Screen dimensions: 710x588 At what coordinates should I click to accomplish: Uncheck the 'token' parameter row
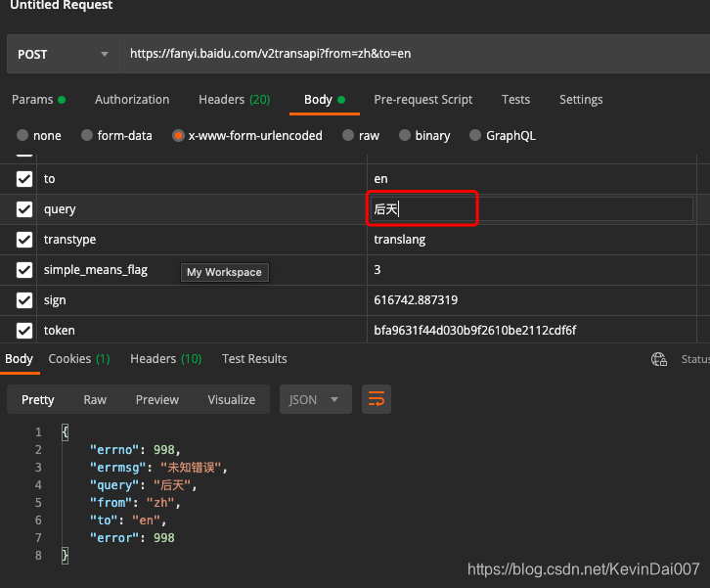[24, 331]
